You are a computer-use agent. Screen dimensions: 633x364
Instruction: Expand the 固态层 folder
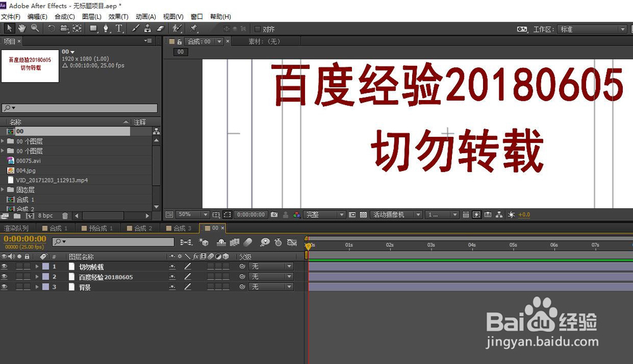tap(3, 190)
